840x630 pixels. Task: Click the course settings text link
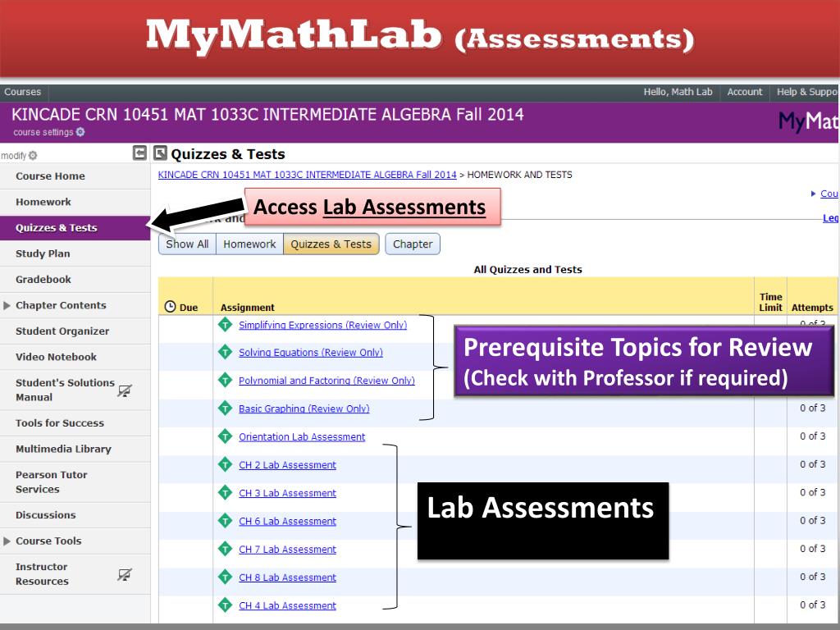click(43, 132)
